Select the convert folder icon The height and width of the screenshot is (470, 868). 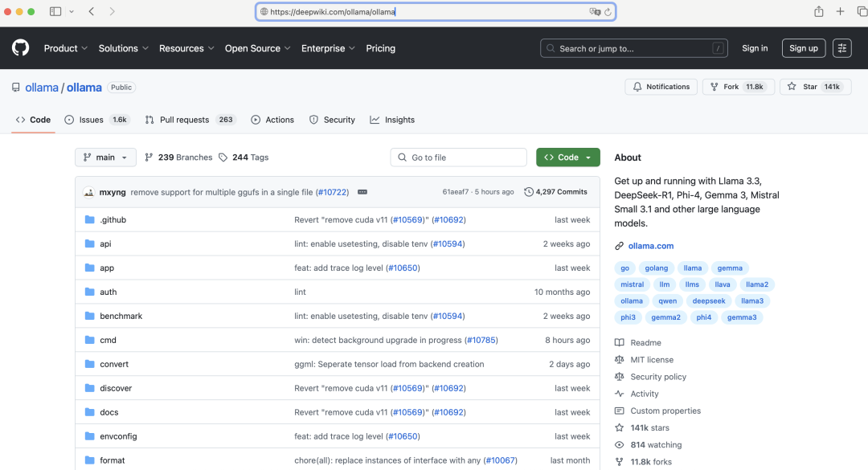(x=90, y=364)
